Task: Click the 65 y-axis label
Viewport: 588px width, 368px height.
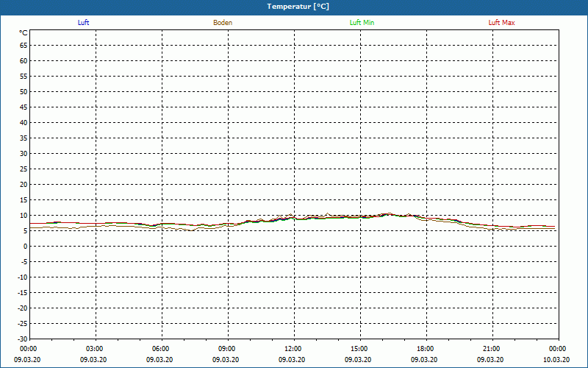Action: [x=24, y=46]
